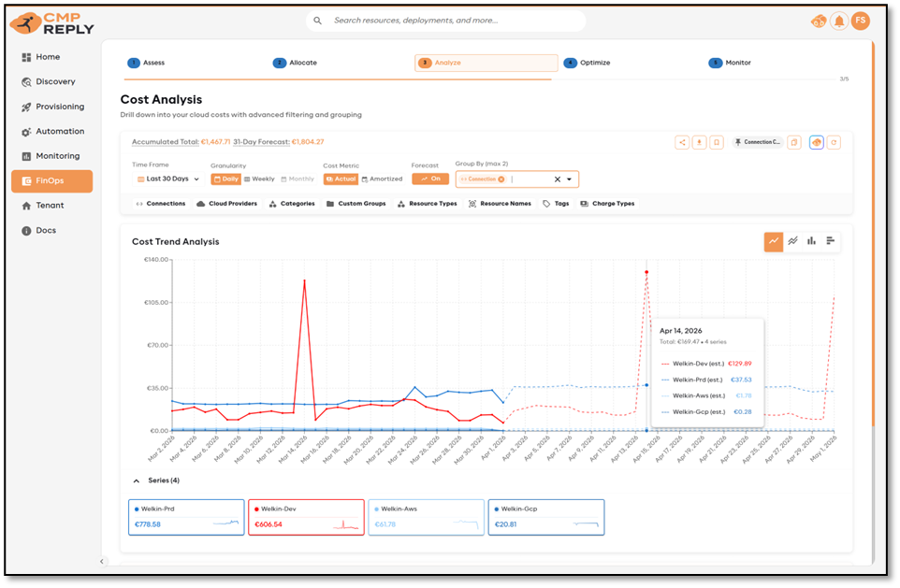Toggle the Forecast On switch
Image resolution: width=900 pixels, height=588 pixels.
[430, 179]
